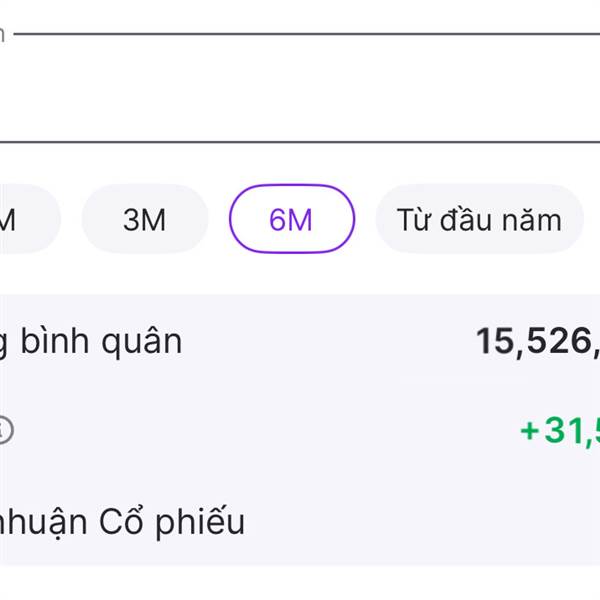Screen dimensions: 600x600
Task: Open the tooltip from the circled i icon
Action: 5,431
